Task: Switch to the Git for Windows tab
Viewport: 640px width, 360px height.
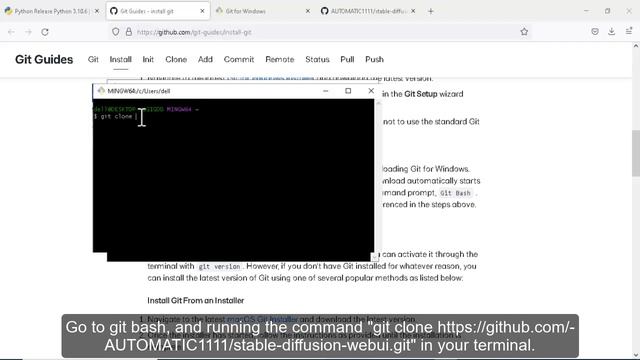Action: [x=262, y=11]
